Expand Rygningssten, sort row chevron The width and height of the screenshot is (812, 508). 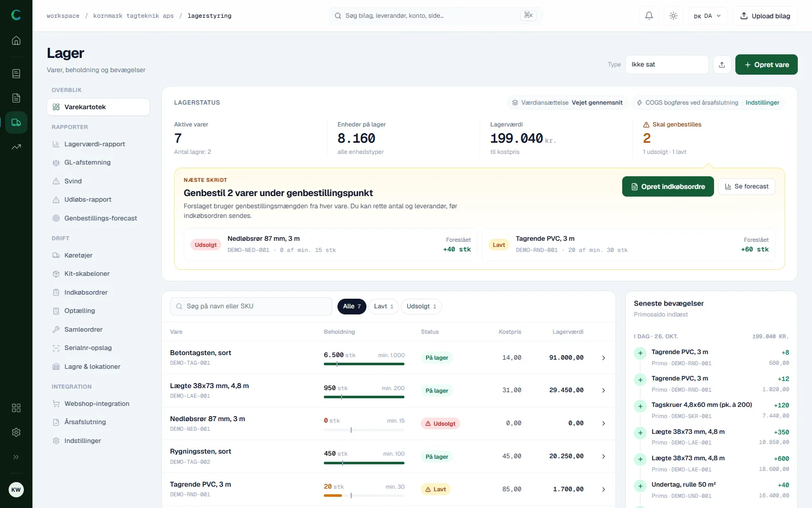coord(603,457)
